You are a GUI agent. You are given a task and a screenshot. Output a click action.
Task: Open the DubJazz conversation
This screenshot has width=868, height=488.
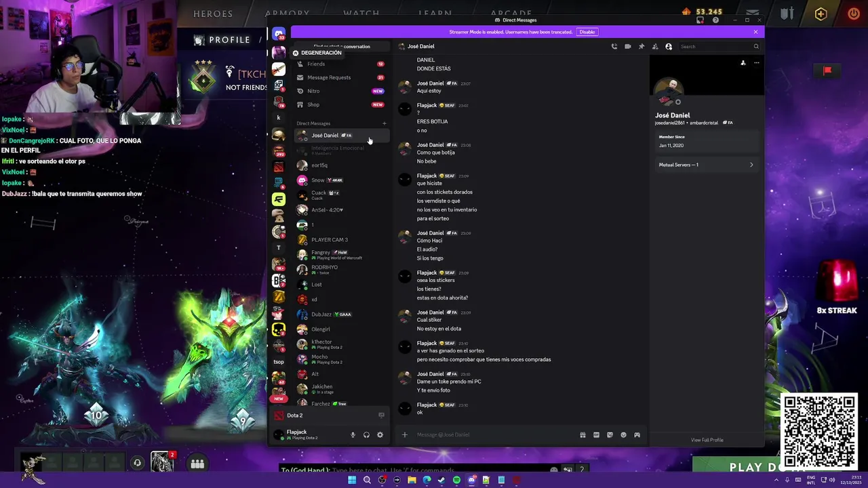point(341,314)
